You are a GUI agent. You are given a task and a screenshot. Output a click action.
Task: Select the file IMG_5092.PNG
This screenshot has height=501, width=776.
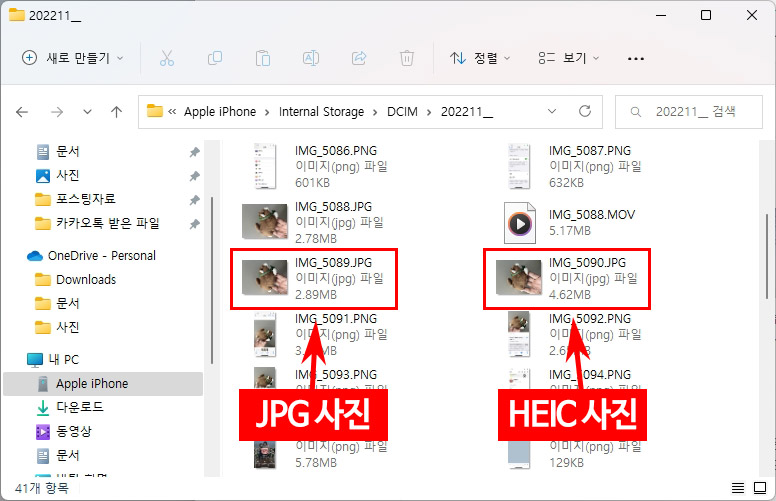[590, 318]
